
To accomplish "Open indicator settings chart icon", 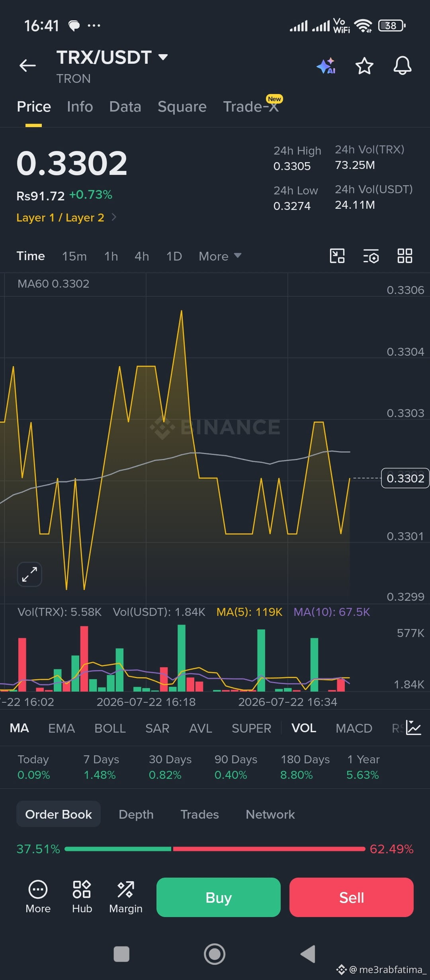I will coord(413,727).
